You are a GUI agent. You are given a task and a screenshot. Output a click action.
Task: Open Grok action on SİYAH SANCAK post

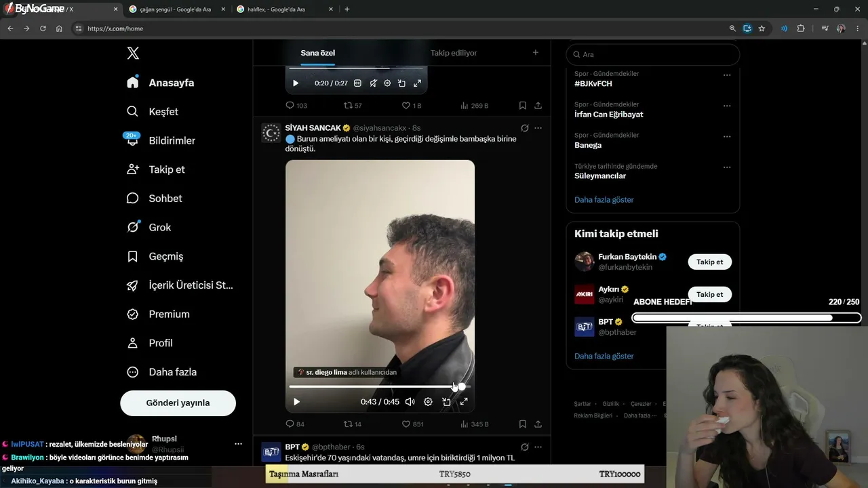(x=524, y=128)
